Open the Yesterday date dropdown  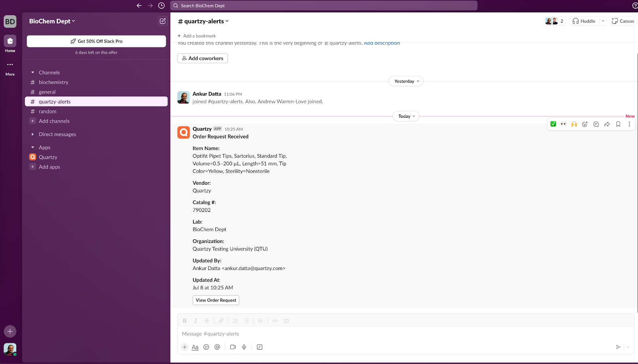(406, 81)
